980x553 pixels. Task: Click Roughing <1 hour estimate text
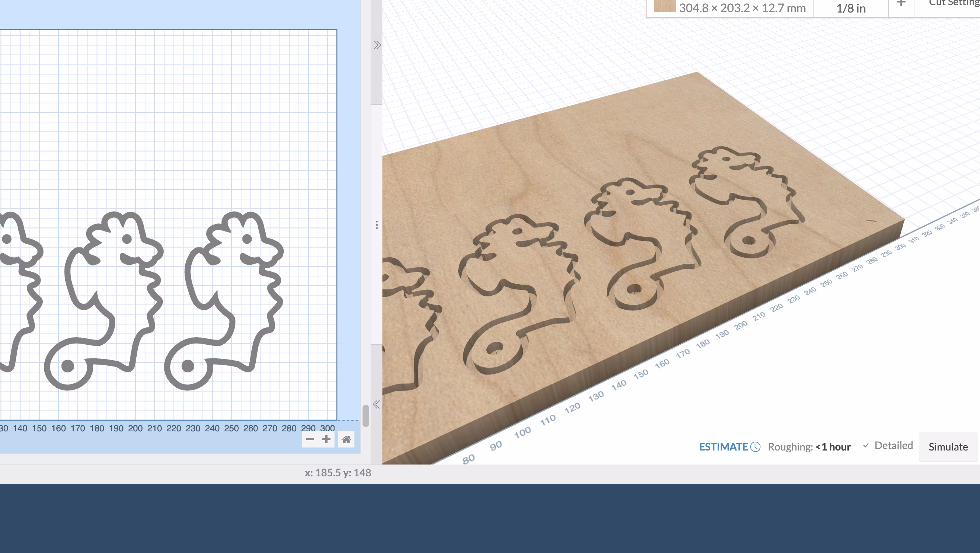click(x=809, y=447)
